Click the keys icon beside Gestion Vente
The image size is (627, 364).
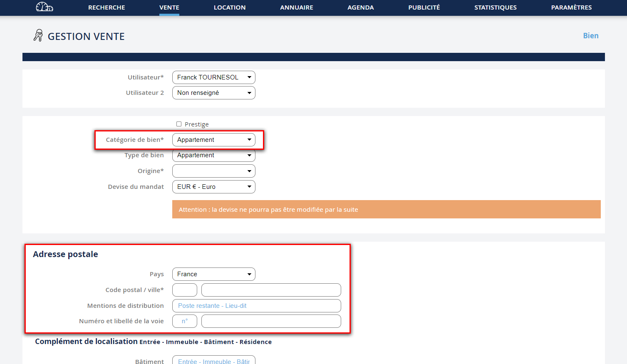point(38,36)
